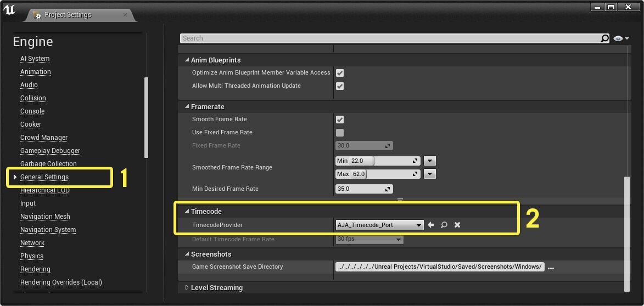This screenshot has height=306, width=644.
Task: Open the Max frame rate range type dropdown
Action: 429,174
